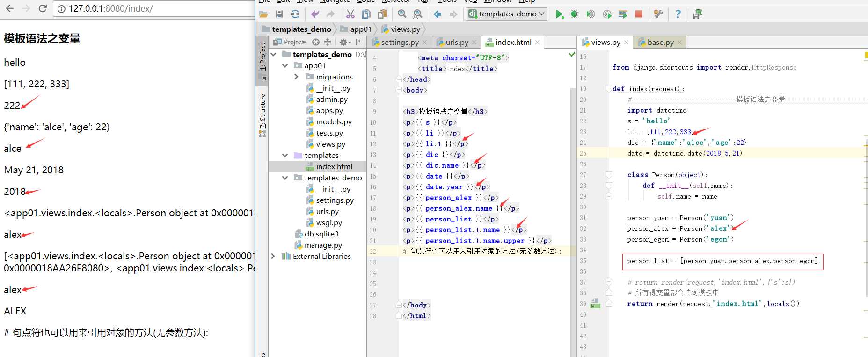Hide the Project panel with the hide icon
The height and width of the screenshot is (357, 868).
pos(359,42)
